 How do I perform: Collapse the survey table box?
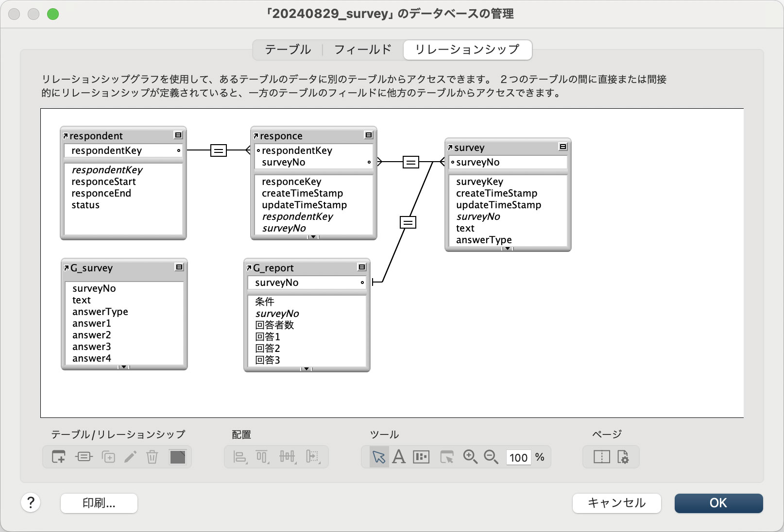coord(563,147)
